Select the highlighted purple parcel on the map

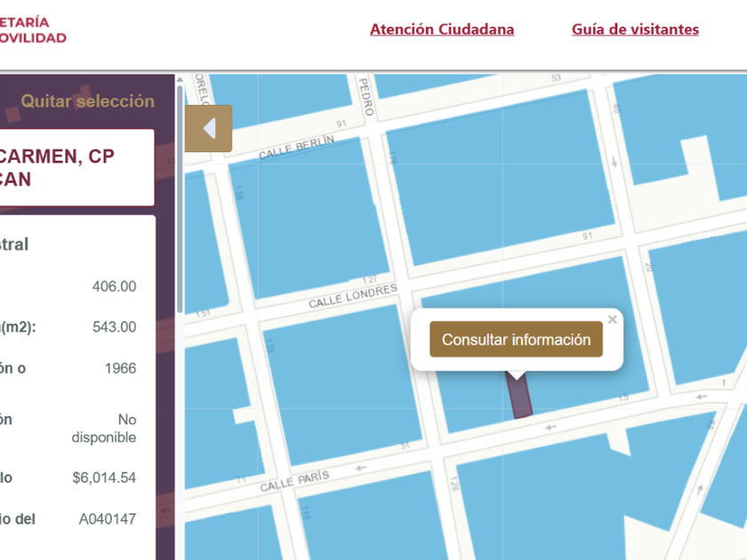pos(519,396)
